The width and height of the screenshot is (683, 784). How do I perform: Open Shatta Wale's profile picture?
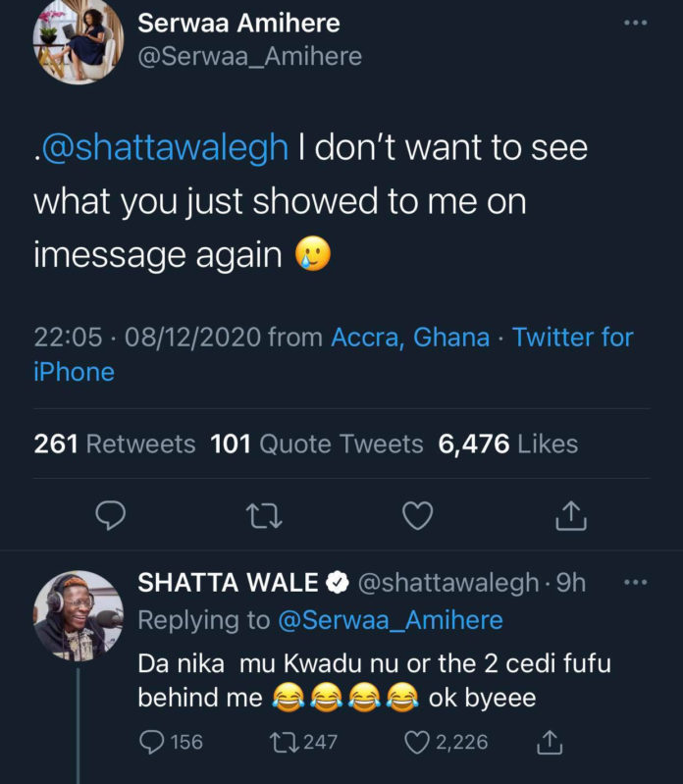(x=78, y=616)
